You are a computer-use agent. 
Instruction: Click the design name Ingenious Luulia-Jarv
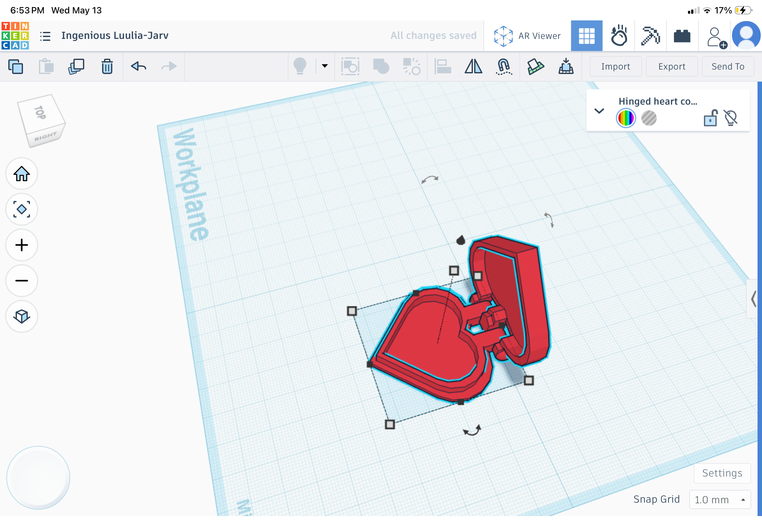(115, 35)
